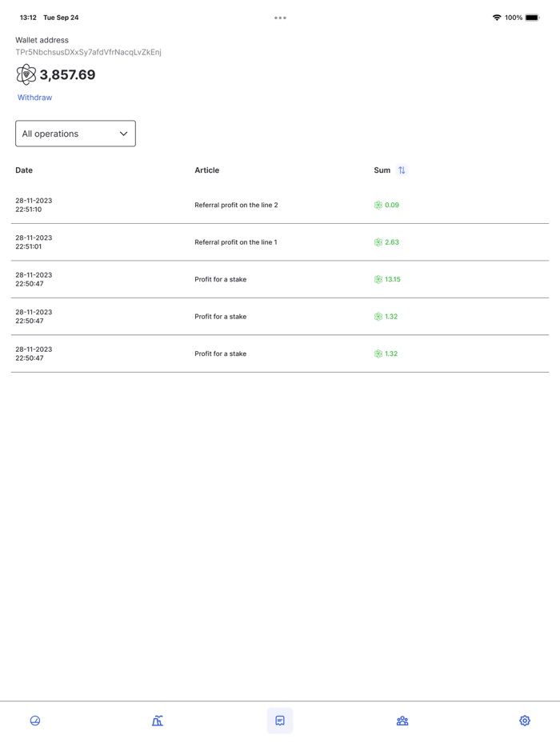Screen dimensions: 560x747
Task: Tap the Wallet address label
Action: (x=42, y=40)
